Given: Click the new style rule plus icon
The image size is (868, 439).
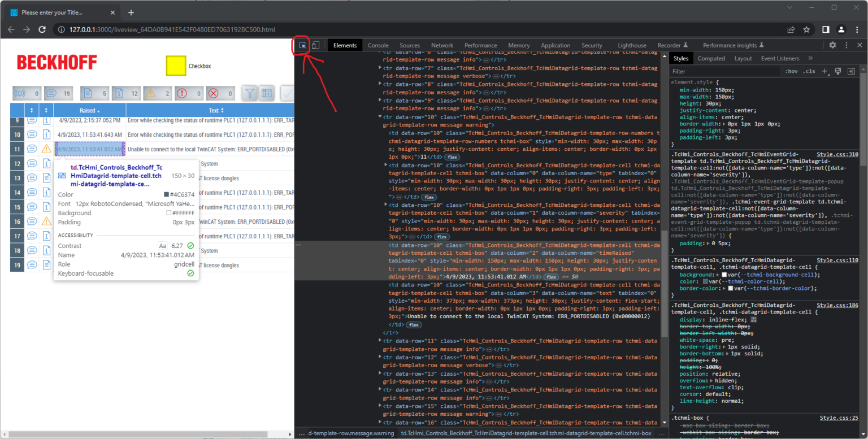Looking at the screenshot, I should pyautogui.click(x=824, y=71).
